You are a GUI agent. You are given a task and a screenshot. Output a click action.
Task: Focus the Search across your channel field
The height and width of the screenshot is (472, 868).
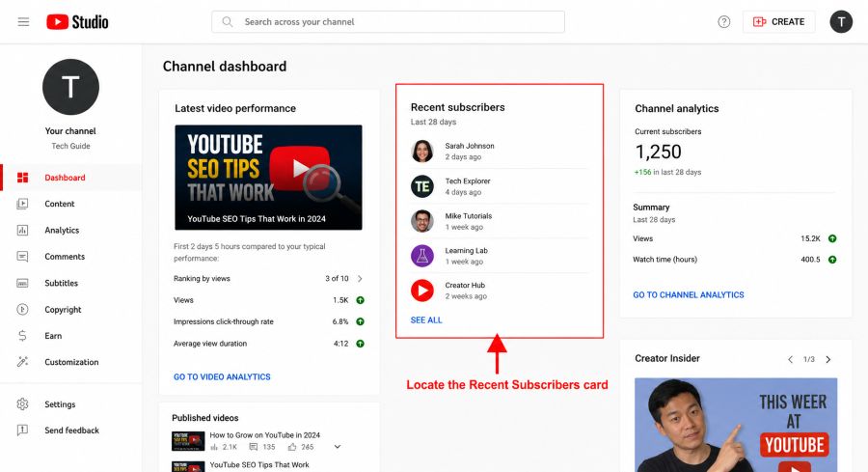[388, 21]
